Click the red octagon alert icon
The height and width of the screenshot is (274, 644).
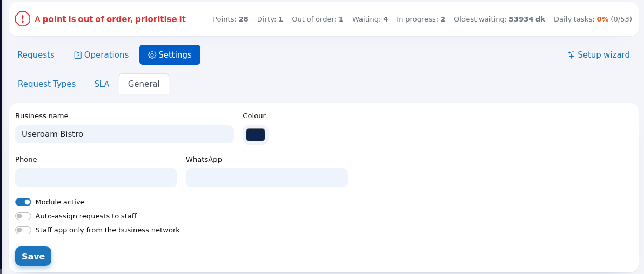point(23,19)
